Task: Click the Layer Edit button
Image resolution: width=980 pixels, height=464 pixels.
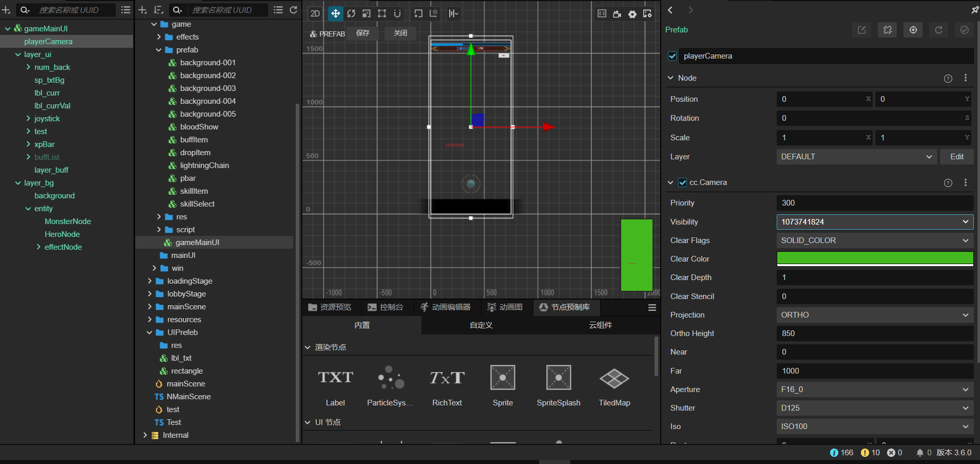Action: tap(956, 157)
